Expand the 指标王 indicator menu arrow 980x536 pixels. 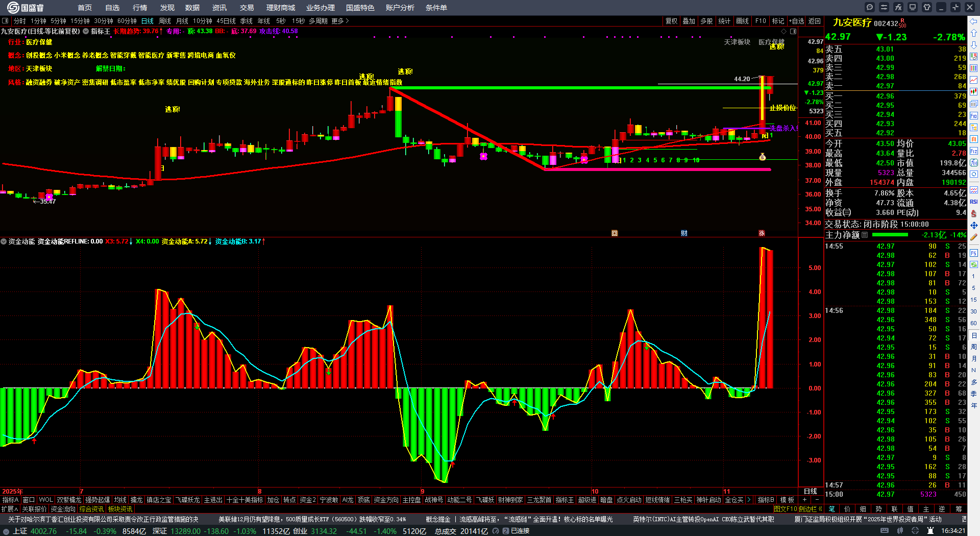[x=86, y=31]
